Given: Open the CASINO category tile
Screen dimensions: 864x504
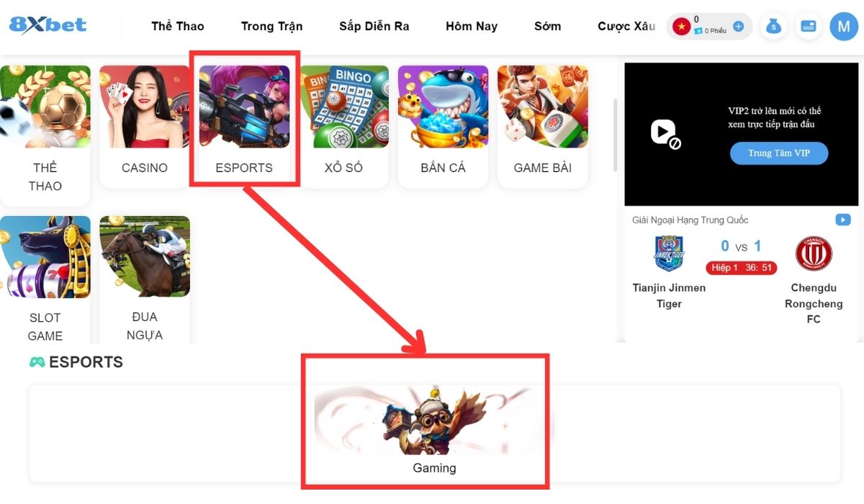Looking at the screenshot, I should 145,126.
